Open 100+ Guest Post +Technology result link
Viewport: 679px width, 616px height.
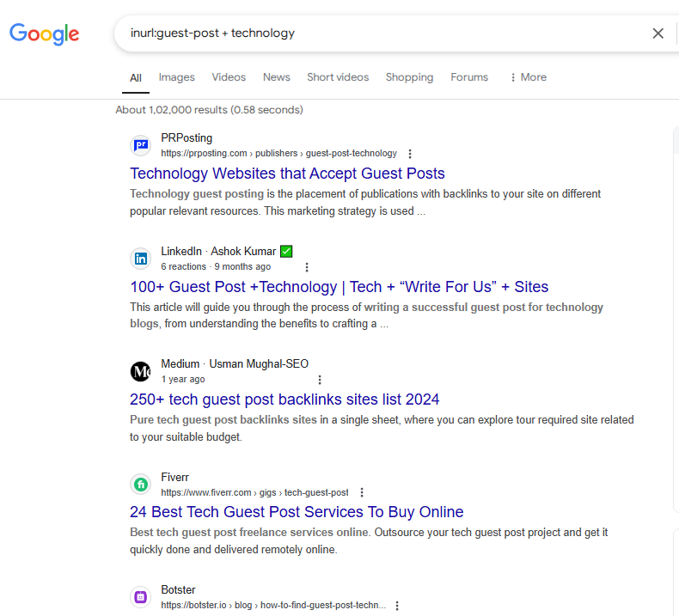point(339,287)
